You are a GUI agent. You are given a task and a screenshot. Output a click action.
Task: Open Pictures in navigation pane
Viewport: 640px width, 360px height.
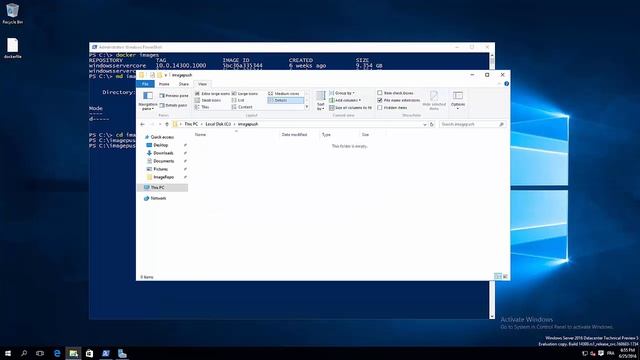[x=158, y=169]
